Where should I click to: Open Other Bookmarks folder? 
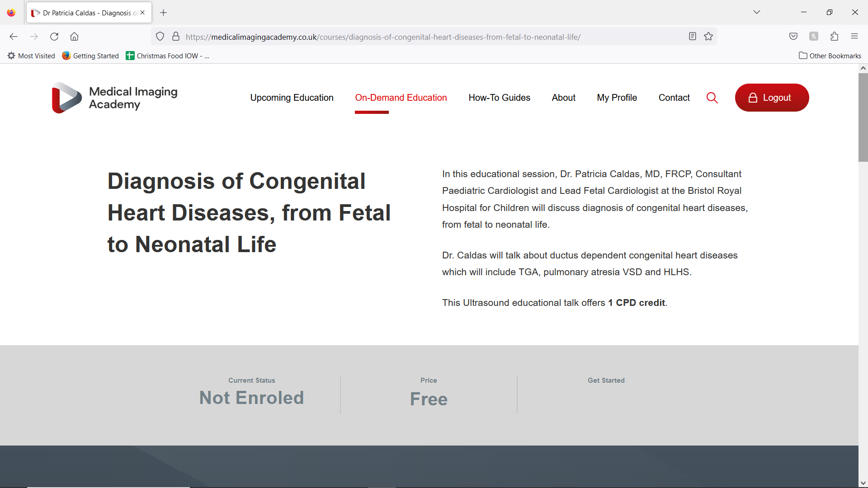tap(830, 56)
